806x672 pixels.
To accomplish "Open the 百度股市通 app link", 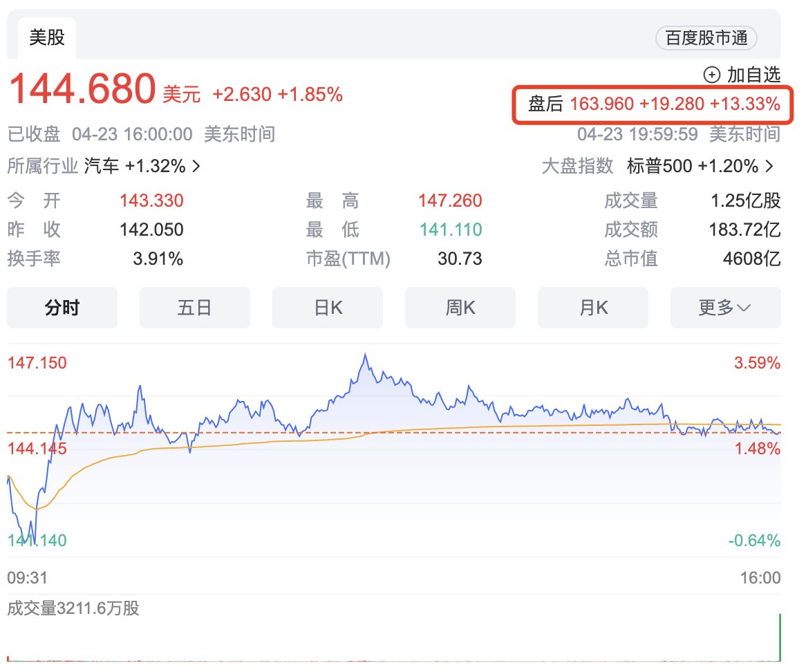I will coord(704,39).
